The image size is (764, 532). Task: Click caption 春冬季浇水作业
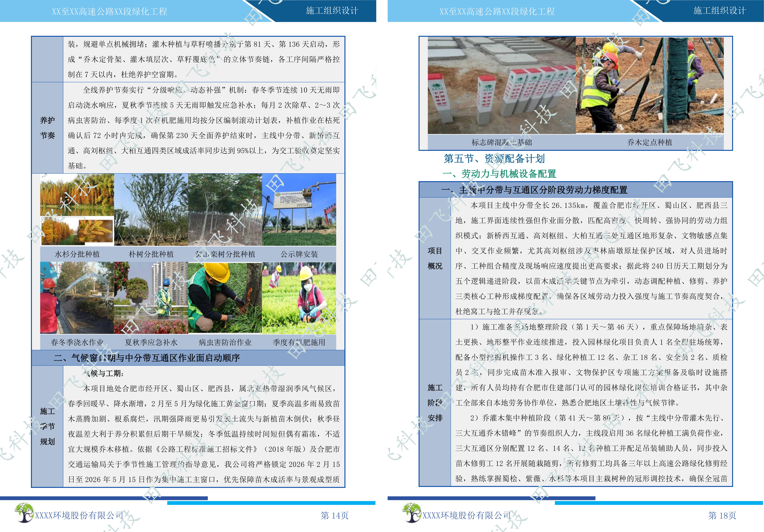[x=77, y=342]
